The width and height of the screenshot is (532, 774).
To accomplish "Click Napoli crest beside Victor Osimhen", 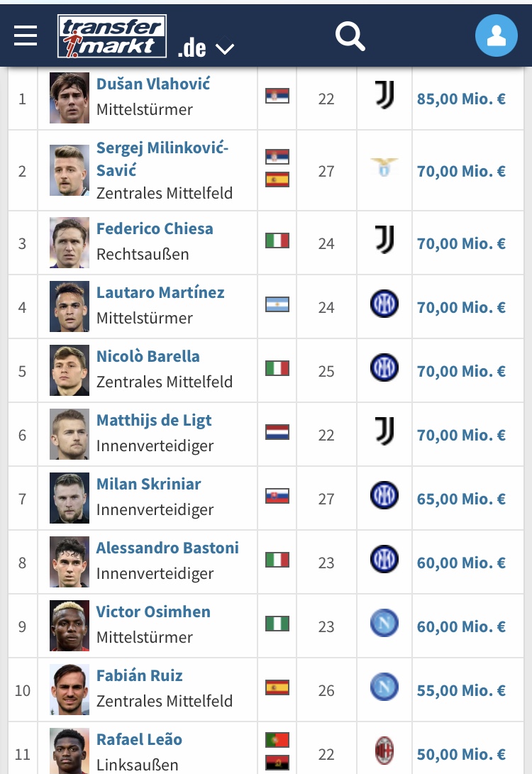I will (384, 623).
